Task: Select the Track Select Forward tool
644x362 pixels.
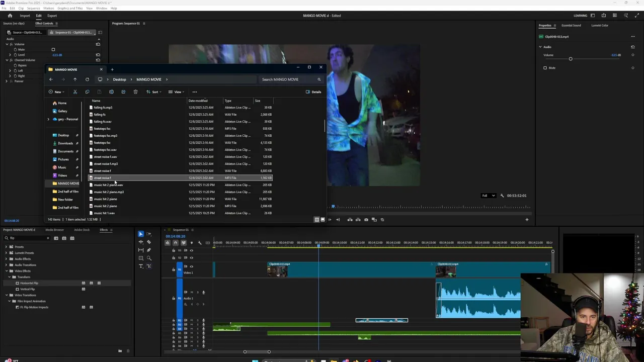Action: click(149, 234)
